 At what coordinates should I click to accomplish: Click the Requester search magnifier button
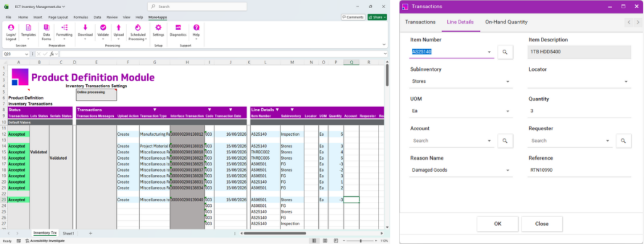(x=623, y=141)
